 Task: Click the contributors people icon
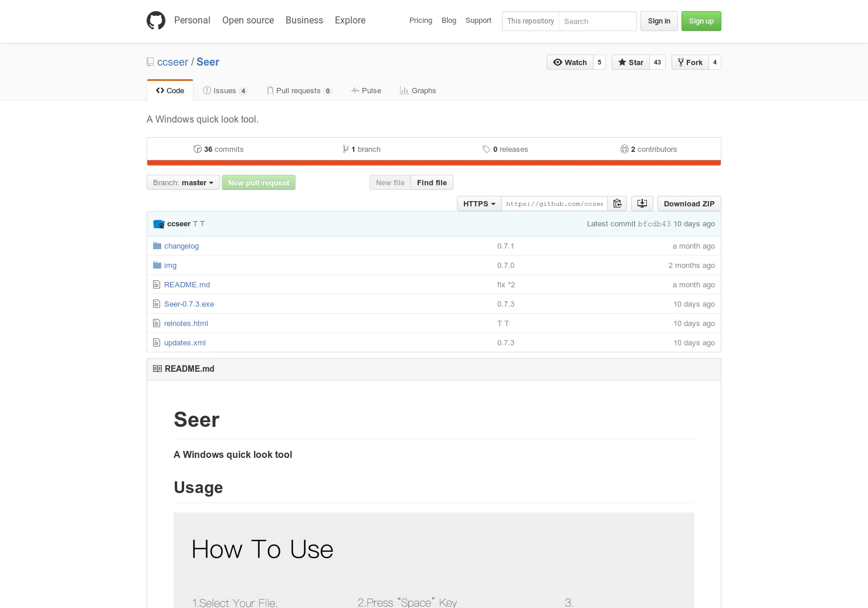[625, 149]
